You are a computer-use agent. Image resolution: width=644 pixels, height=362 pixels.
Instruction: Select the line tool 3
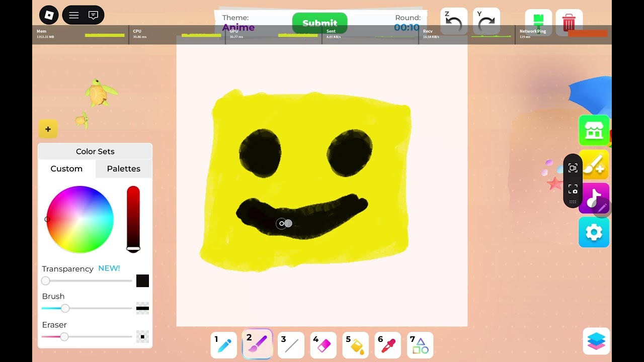[x=291, y=345]
